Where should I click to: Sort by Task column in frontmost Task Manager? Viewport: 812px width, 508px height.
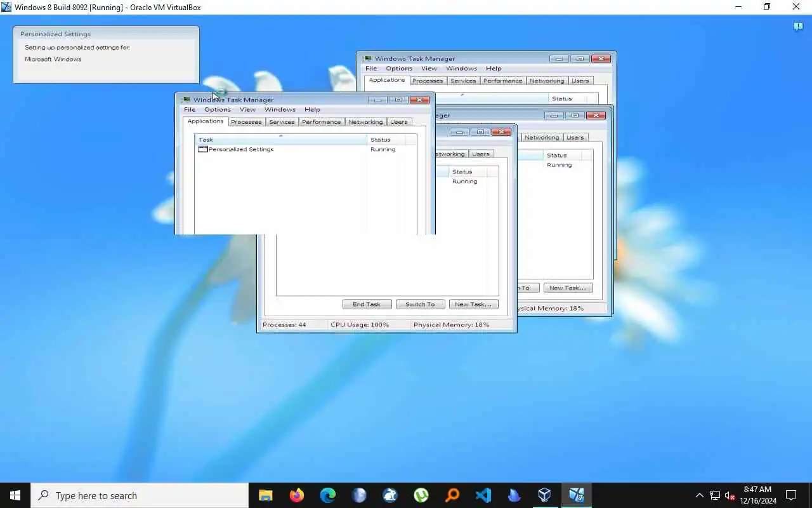pos(280,139)
